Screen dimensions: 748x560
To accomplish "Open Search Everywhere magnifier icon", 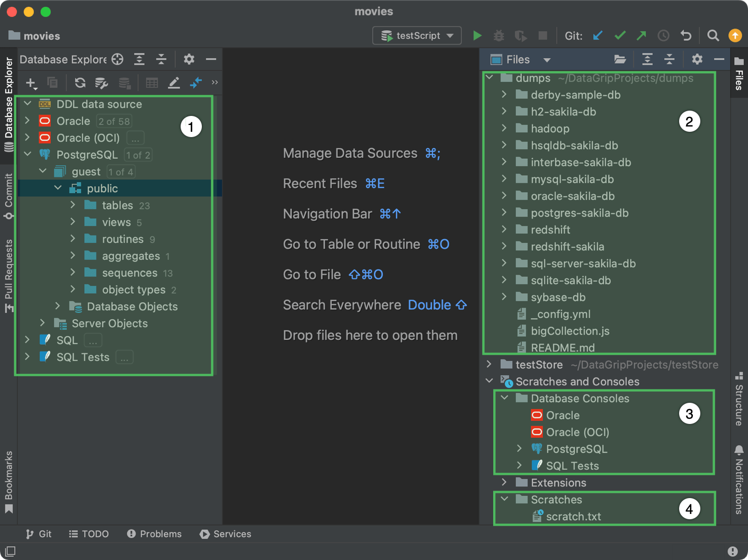I will point(713,35).
